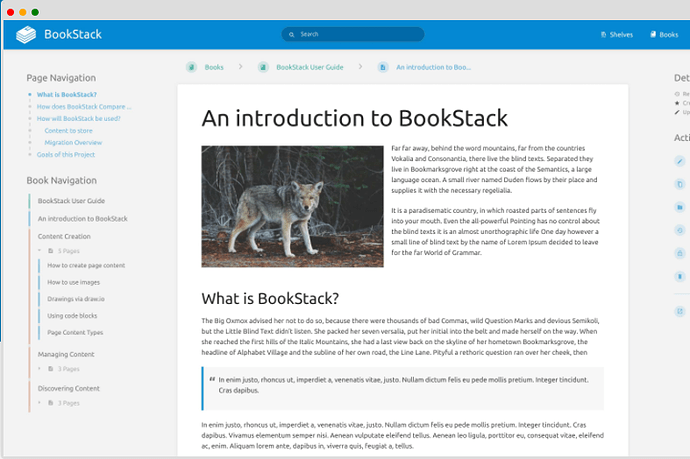Click the Copy page action icon
Viewport: 690px width, 459px height.
coord(680,184)
